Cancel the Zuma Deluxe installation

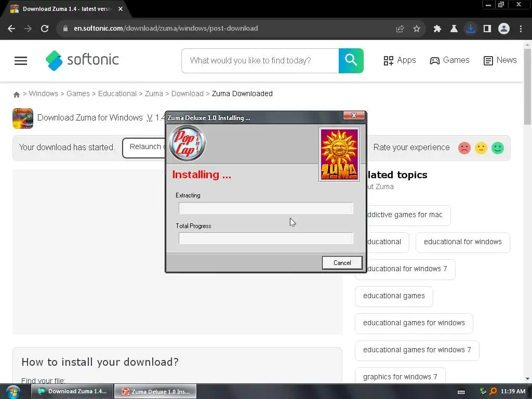tap(342, 262)
